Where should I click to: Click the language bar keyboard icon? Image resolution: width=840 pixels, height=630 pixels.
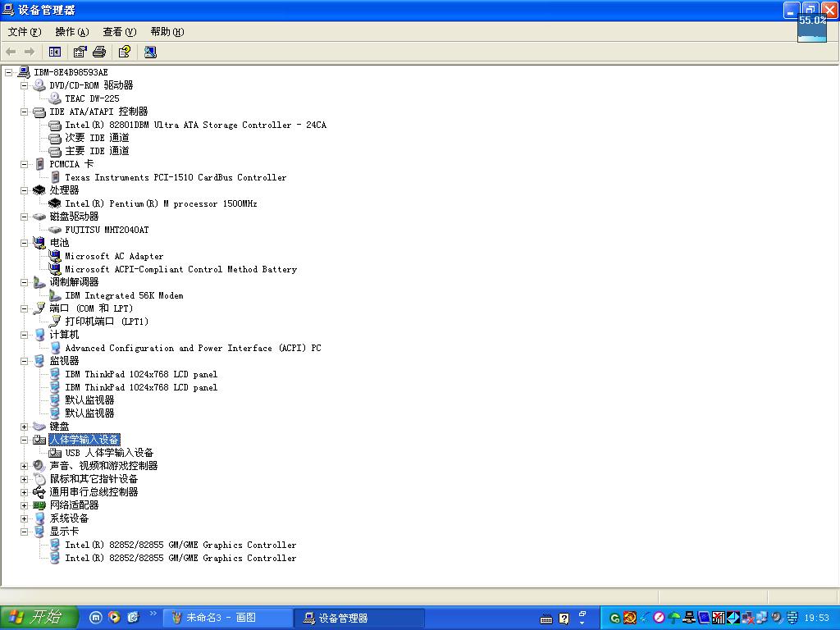tap(546, 619)
